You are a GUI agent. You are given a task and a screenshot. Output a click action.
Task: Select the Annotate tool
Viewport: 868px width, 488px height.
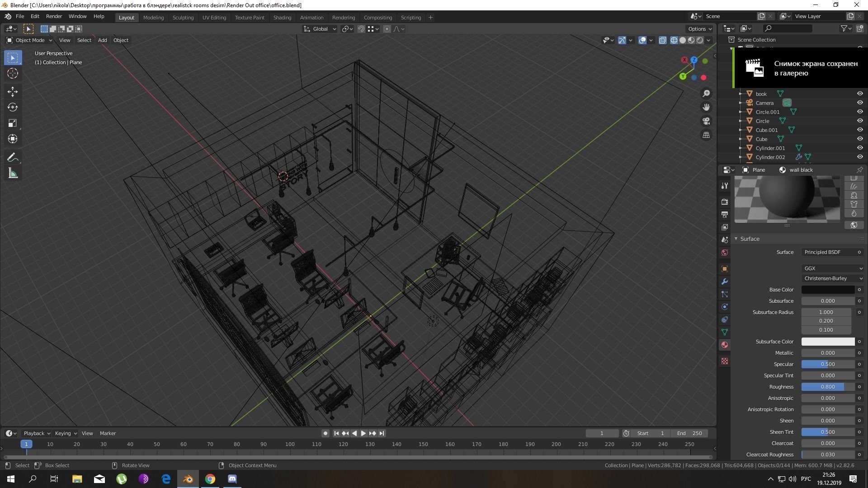[13, 157]
